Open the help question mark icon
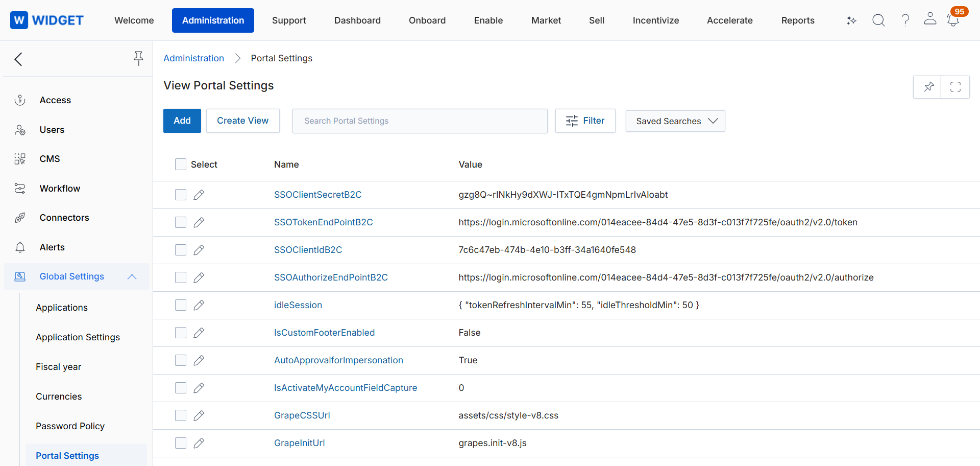Viewport: 980px width, 466px height. point(905,20)
